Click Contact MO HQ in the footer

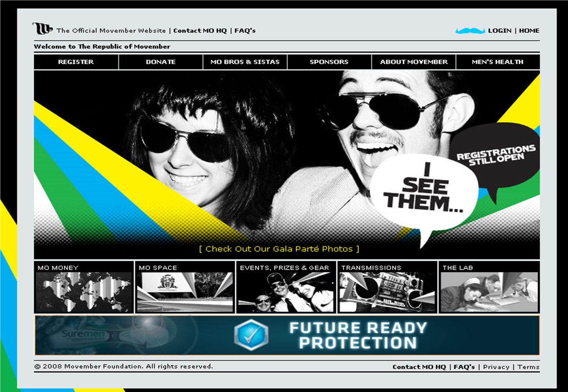419,367
